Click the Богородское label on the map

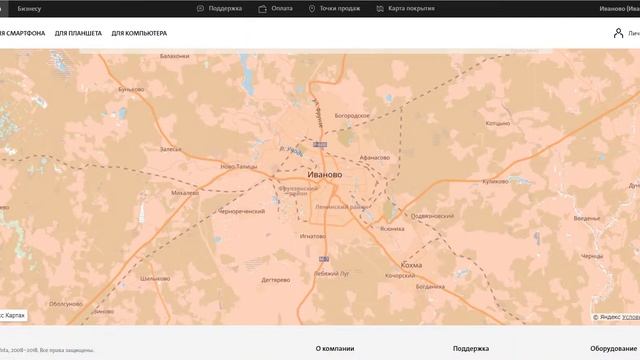point(352,116)
